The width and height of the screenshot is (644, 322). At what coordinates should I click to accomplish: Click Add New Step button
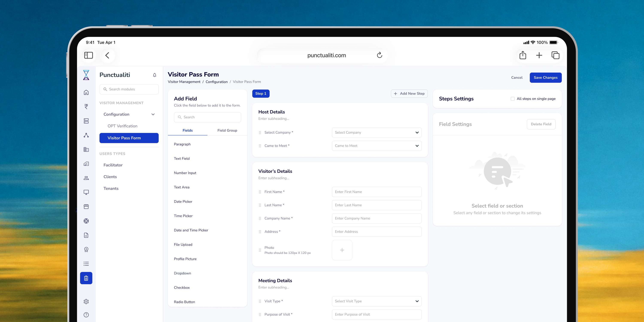click(409, 94)
